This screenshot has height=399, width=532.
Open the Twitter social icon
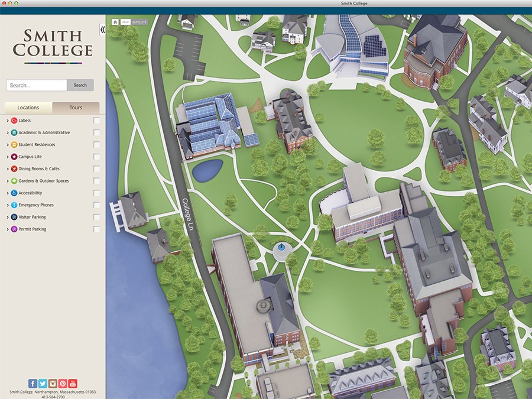click(x=43, y=384)
